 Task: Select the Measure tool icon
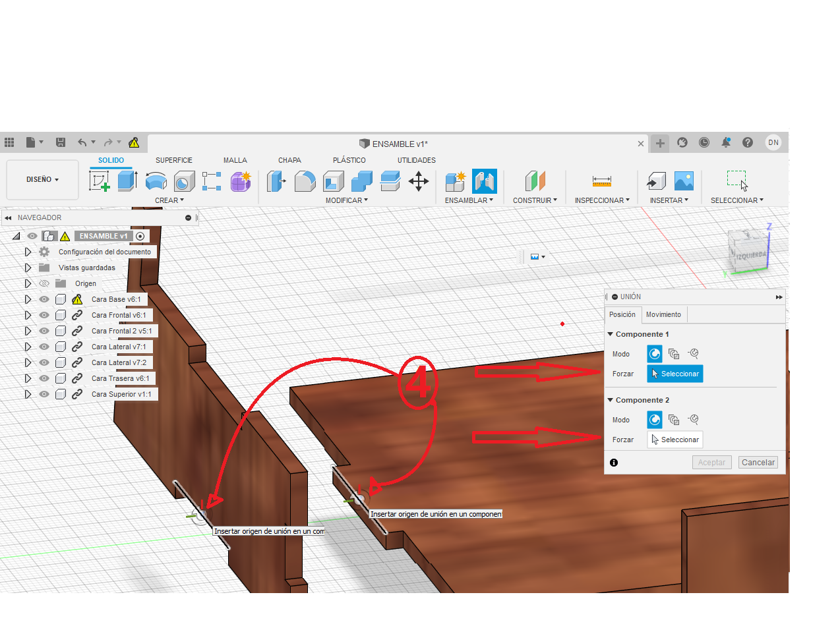point(602,181)
